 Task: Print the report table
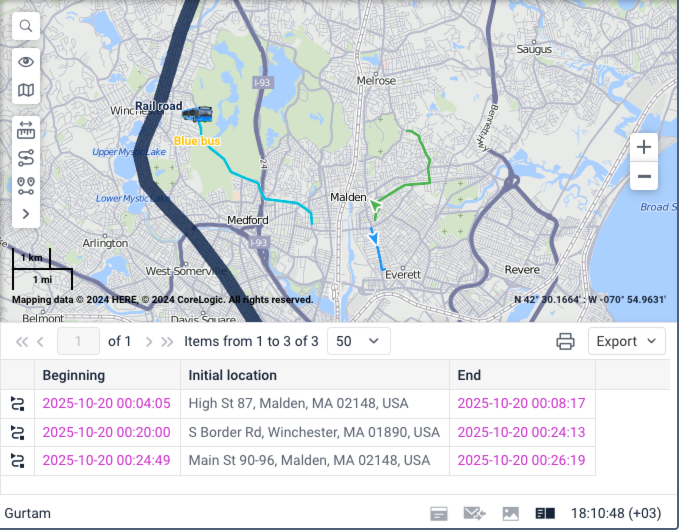pyautogui.click(x=565, y=341)
